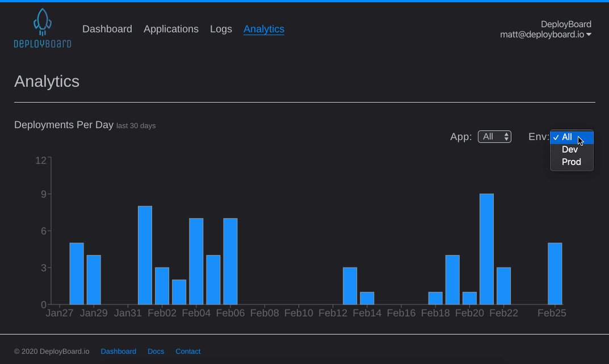The height and width of the screenshot is (364, 609).
Task: Open the Docs footer link
Action: 156,352
